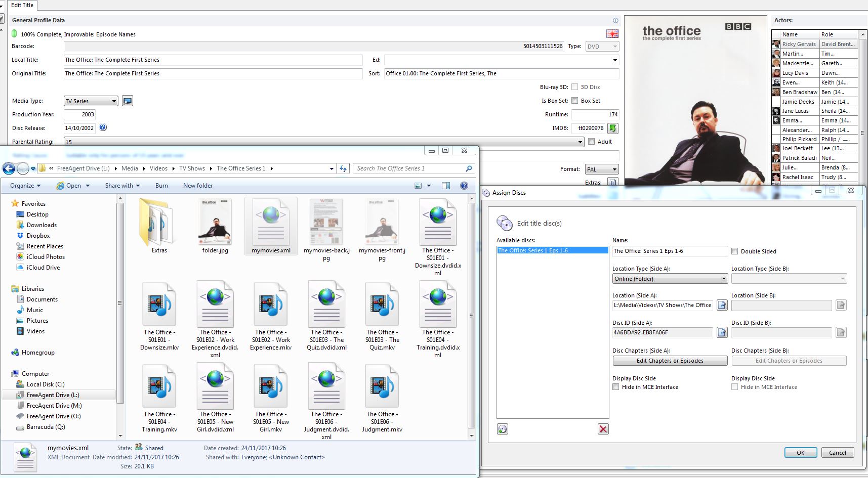Switch to the Edit Title tab
The image size is (868, 478).
[22, 5]
